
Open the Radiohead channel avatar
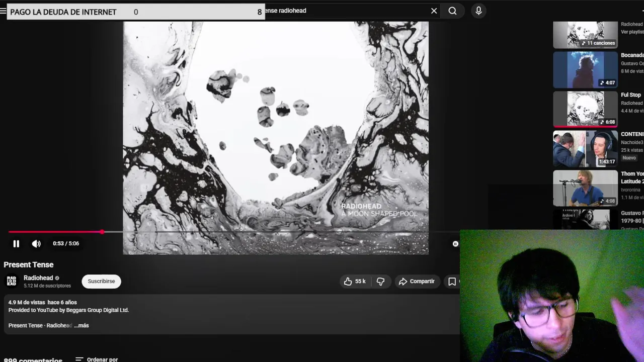[x=12, y=282]
